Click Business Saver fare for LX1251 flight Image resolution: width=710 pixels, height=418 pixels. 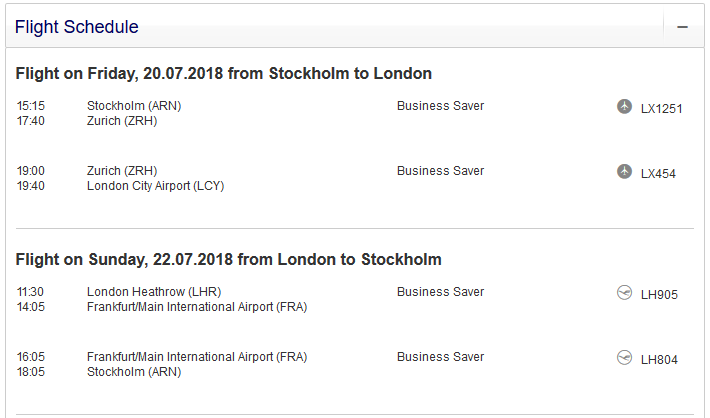coord(440,106)
